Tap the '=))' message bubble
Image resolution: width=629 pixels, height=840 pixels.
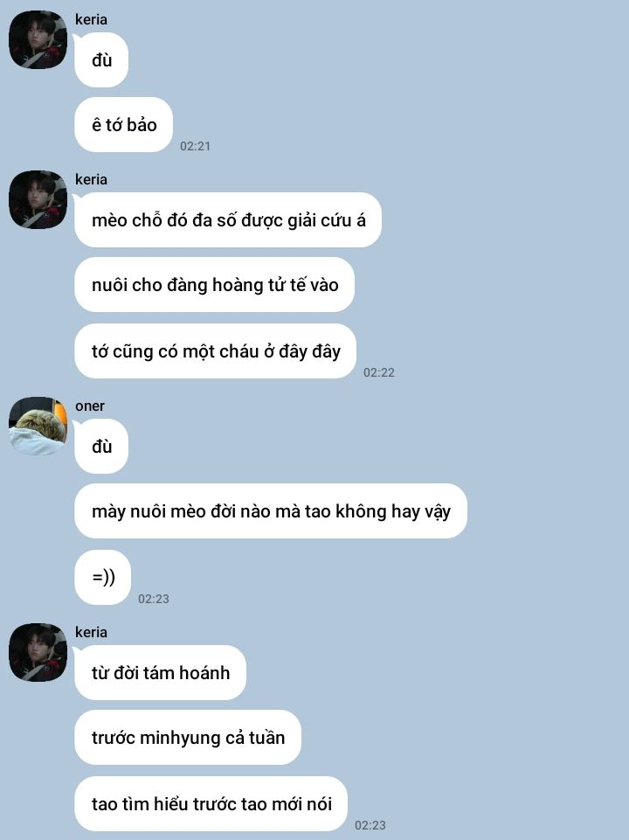pos(103,578)
